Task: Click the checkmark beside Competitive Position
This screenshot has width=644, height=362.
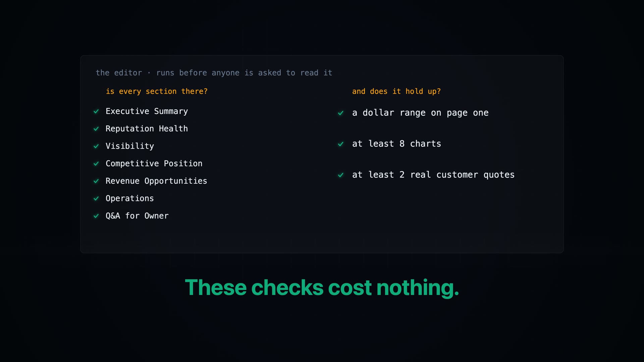Action: tap(96, 164)
